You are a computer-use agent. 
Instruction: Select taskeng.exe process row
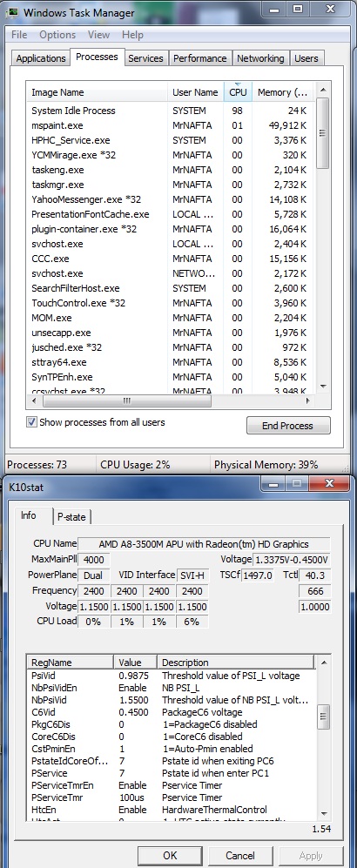(171, 170)
